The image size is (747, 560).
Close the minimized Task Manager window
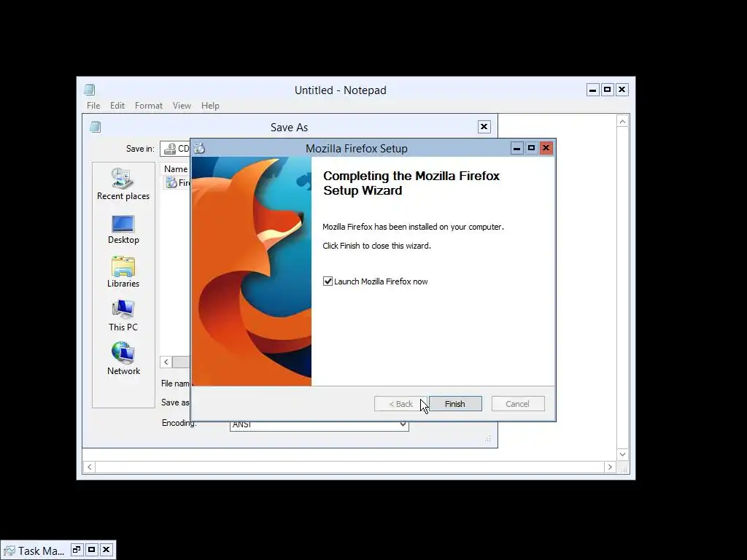click(x=107, y=550)
